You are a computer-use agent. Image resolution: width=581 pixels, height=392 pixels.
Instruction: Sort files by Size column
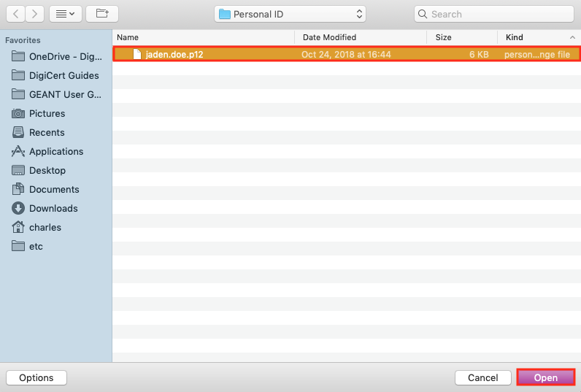click(461, 37)
